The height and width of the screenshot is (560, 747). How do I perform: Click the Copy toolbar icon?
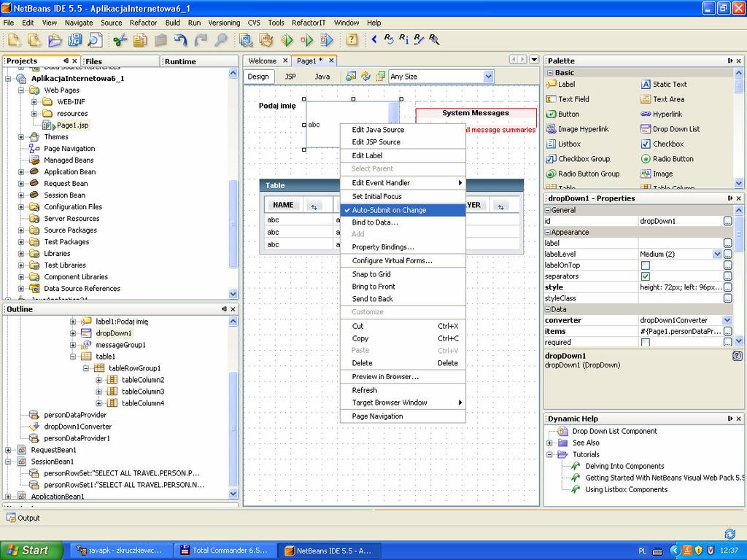click(140, 40)
